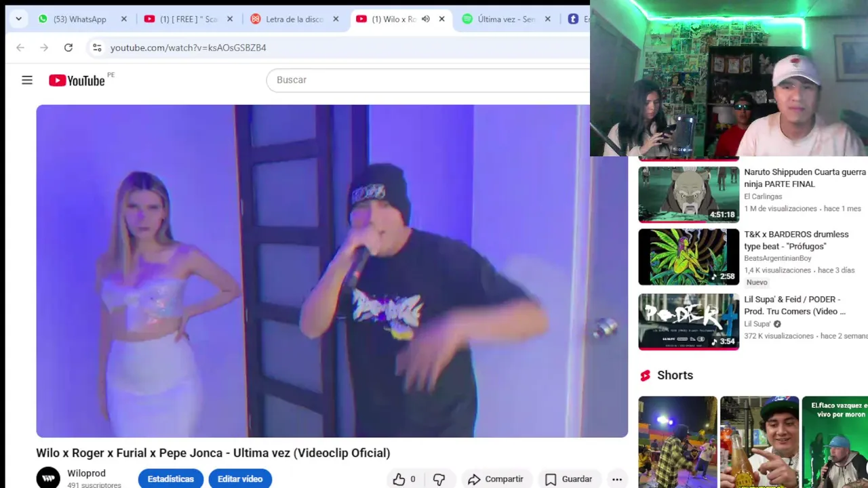Close the Letra de la disco tab
This screenshot has width=868, height=488.
(x=335, y=19)
